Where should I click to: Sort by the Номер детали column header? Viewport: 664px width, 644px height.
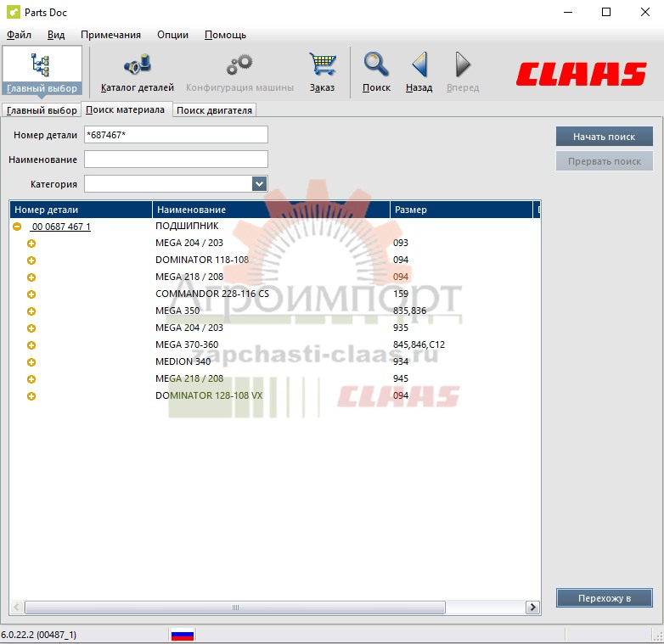pos(81,210)
